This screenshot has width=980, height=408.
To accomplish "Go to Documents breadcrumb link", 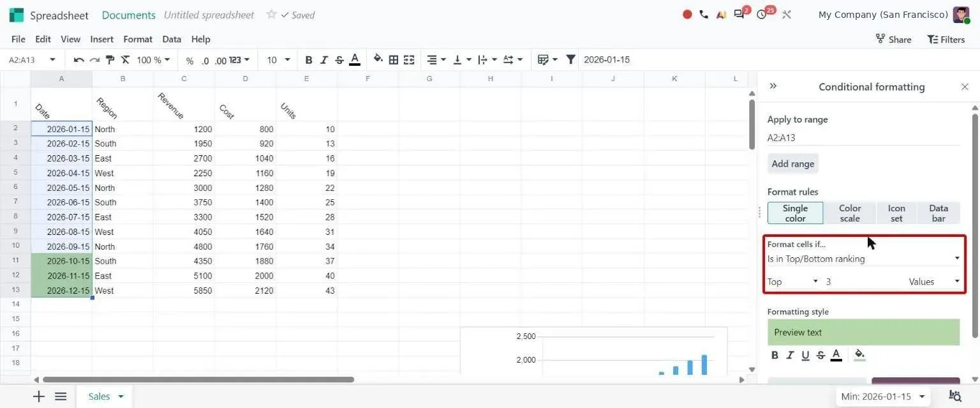I will [x=129, y=15].
